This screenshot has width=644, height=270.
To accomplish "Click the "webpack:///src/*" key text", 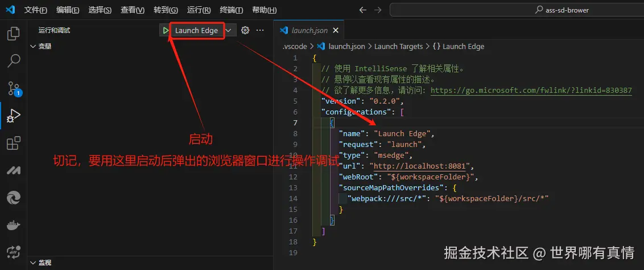I will 387,198.
